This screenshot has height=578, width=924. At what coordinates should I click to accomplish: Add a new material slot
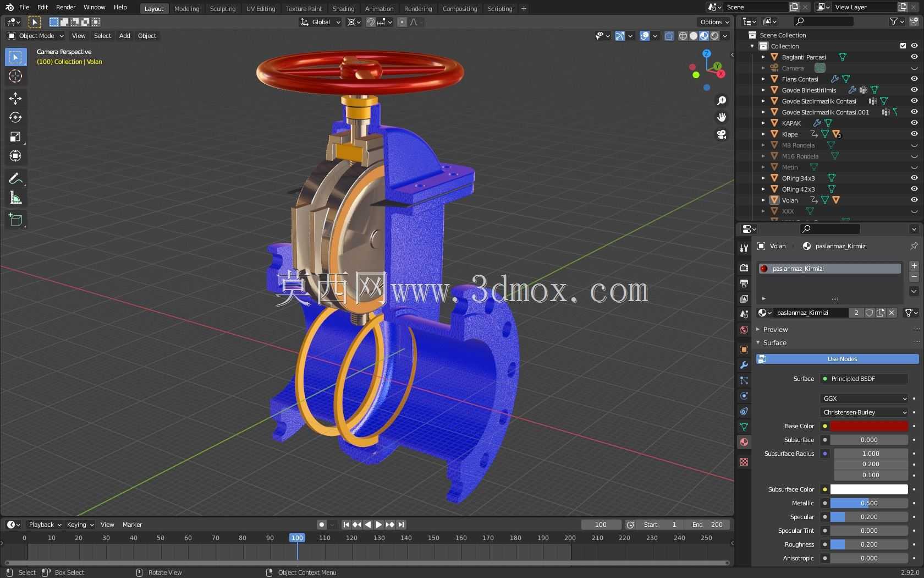click(x=914, y=266)
